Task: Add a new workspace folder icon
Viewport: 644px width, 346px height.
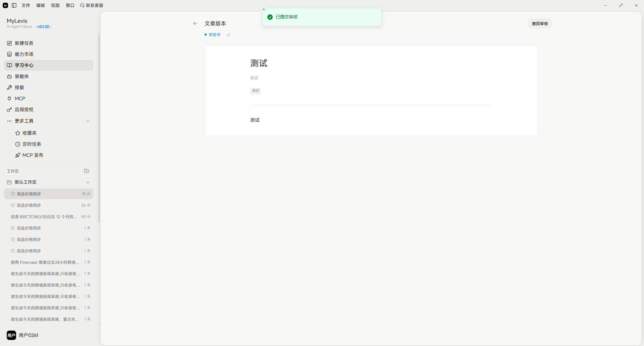Action: pos(87,171)
